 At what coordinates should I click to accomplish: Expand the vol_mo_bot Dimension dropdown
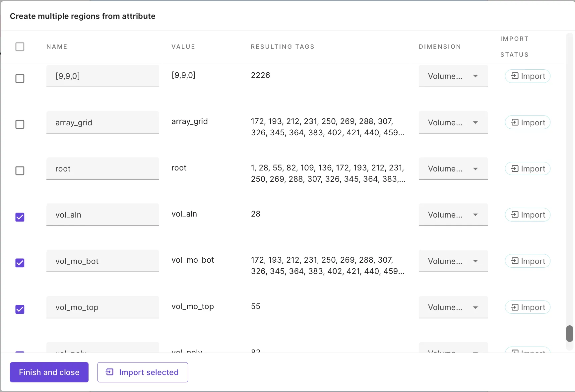pyautogui.click(x=453, y=261)
